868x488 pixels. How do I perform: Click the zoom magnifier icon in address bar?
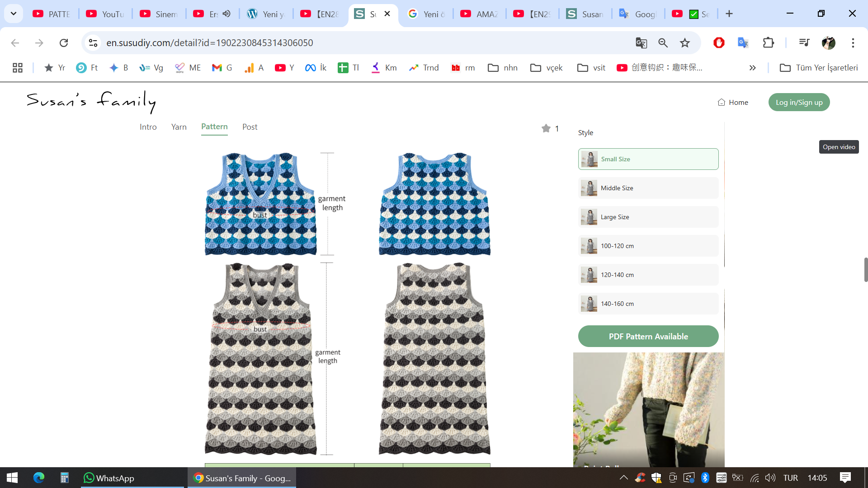pyautogui.click(x=663, y=43)
